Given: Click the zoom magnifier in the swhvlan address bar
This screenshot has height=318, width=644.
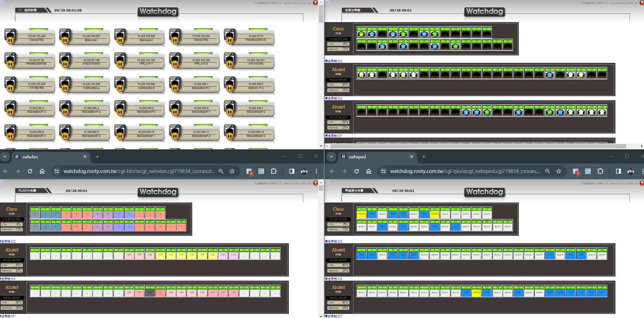Looking at the screenshot, I should point(221,171).
